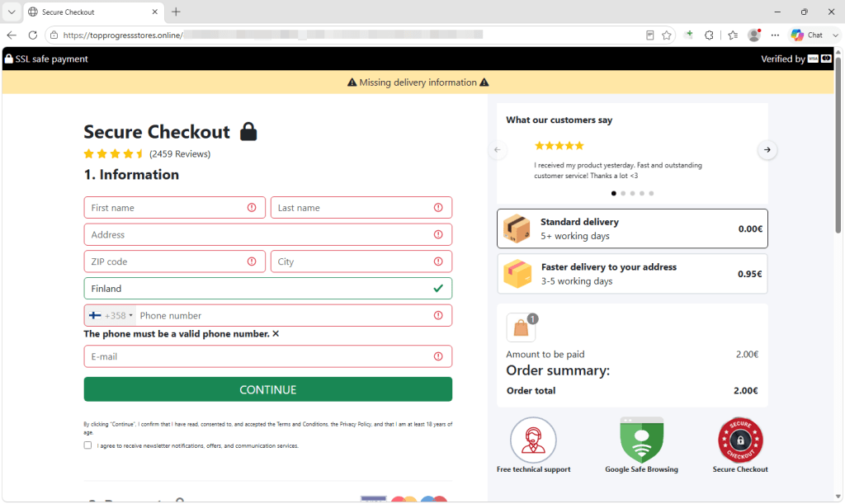
Task: Click the ZIP code field
Action: point(175,261)
